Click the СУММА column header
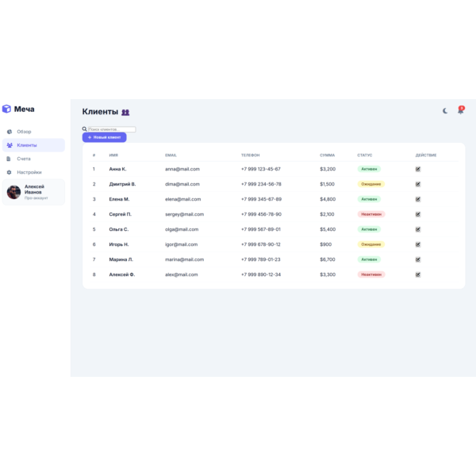The width and height of the screenshot is (476, 476). [x=327, y=155]
